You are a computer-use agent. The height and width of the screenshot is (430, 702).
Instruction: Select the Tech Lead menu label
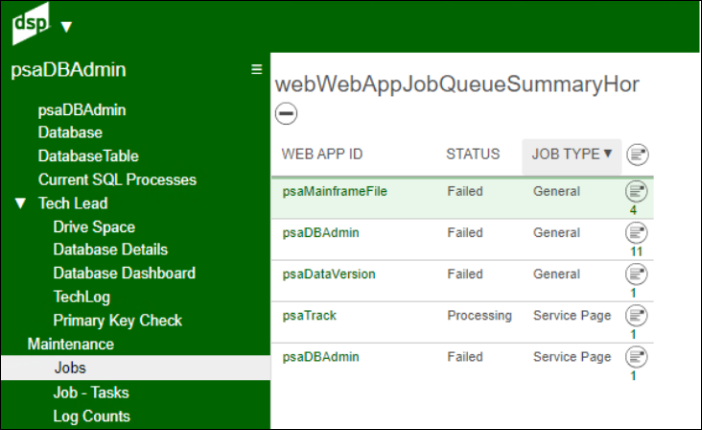[x=73, y=203]
